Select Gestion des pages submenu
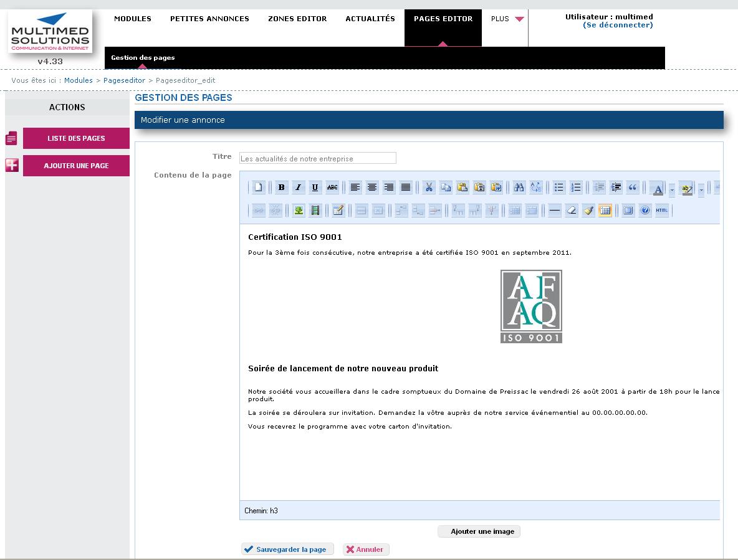Image resolution: width=738 pixels, height=560 pixels. click(143, 58)
